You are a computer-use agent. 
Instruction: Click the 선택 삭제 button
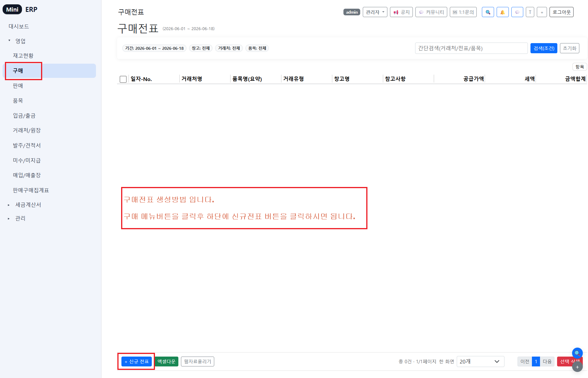point(567,362)
